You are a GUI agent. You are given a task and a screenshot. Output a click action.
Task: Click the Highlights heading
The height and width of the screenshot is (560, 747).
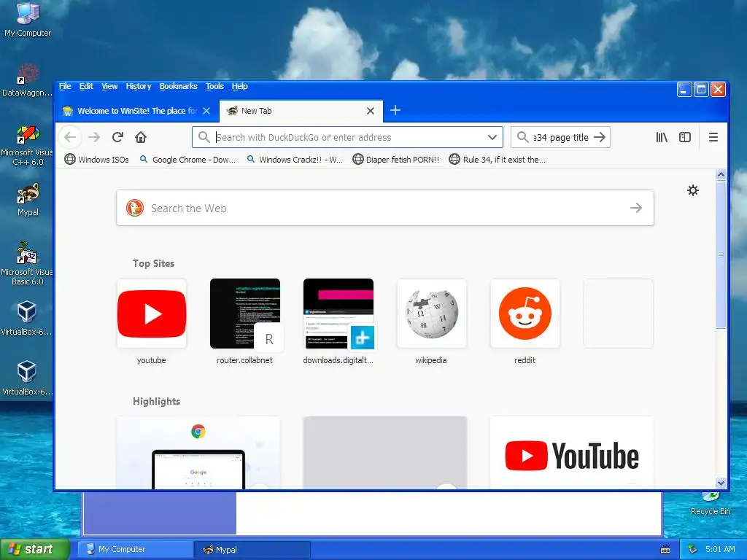pos(156,401)
